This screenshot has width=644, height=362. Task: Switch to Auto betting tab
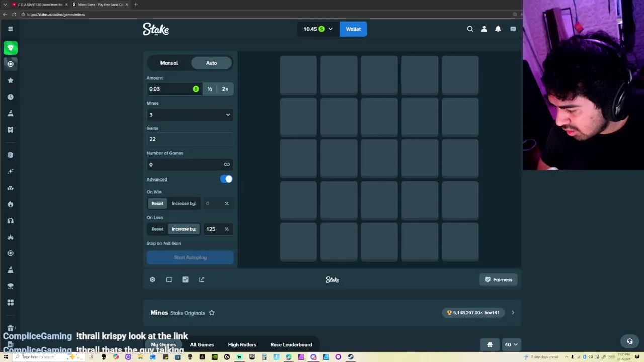click(211, 63)
